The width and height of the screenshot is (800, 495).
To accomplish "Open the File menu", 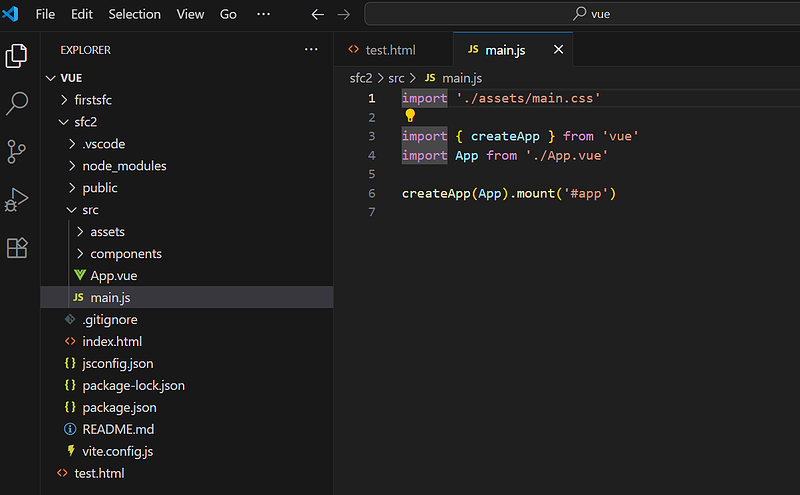I will [45, 15].
